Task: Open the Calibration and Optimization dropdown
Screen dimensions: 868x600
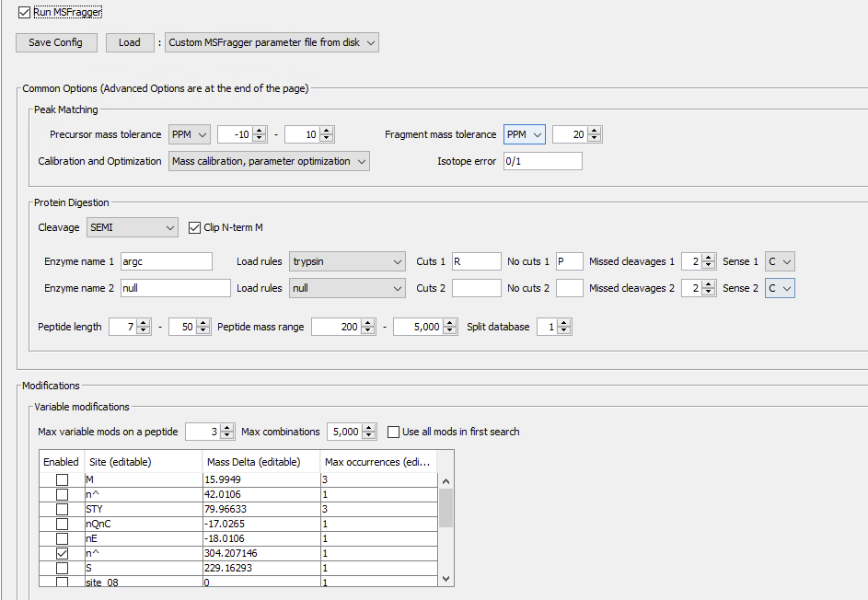Action: 269,160
